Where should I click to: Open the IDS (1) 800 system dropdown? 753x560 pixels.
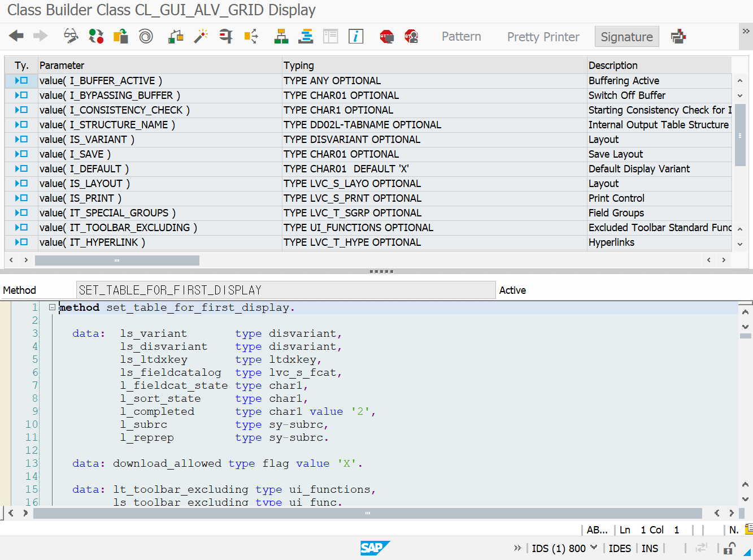click(x=564, y=548)
